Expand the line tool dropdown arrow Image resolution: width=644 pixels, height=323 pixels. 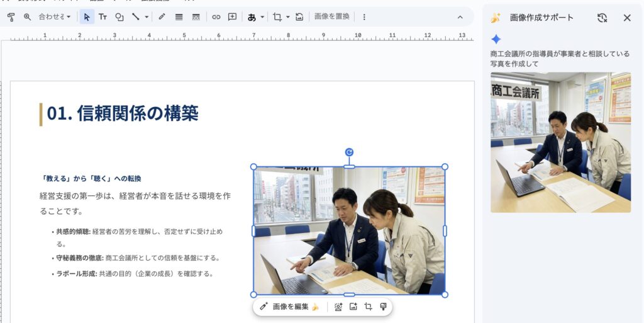tap(147, 17)
